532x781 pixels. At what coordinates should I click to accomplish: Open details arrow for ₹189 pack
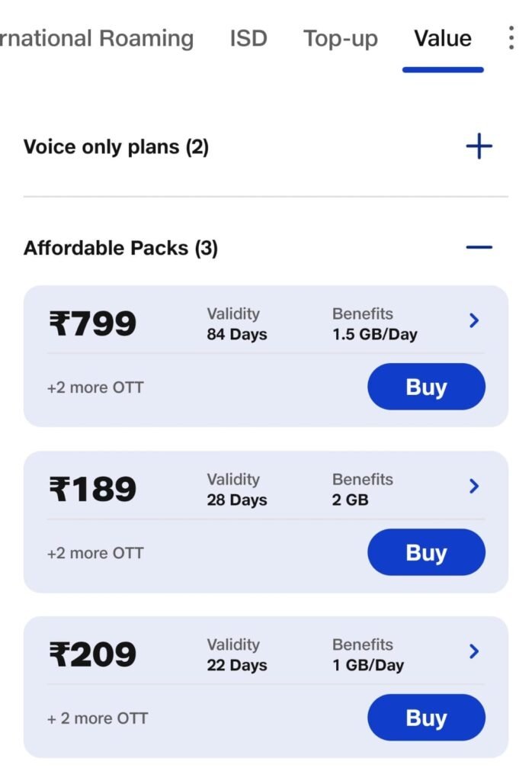coord(474,487)
